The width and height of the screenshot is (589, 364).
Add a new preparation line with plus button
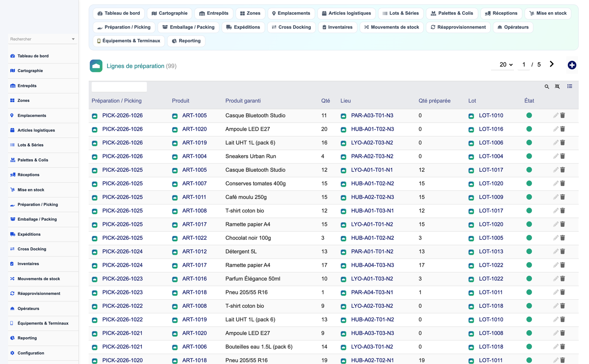point(572,65)
